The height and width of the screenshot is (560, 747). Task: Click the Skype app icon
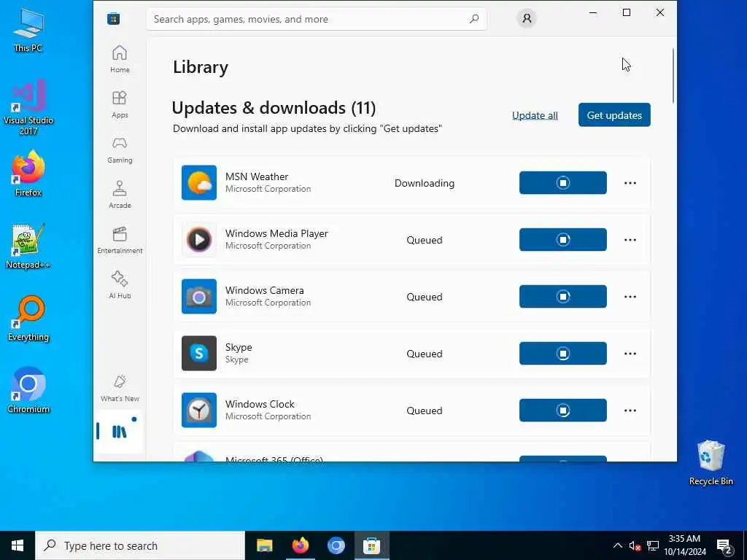tap(198, 354)
